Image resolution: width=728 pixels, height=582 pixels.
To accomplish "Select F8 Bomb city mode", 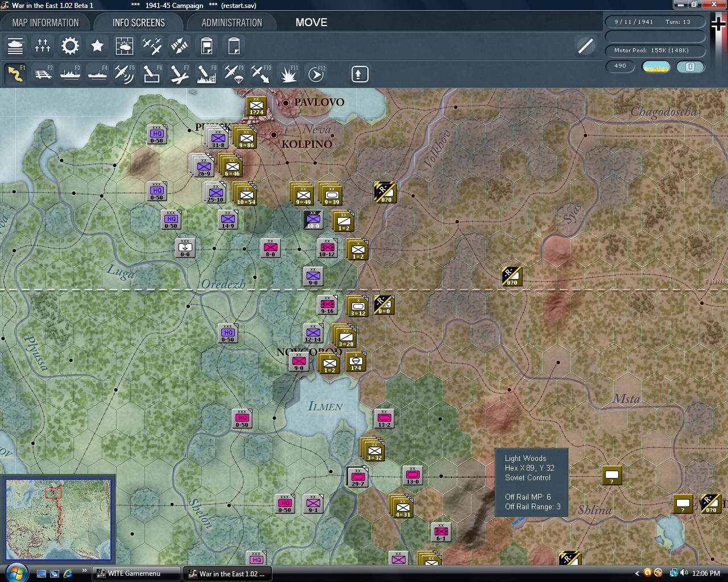I will [206, 74].
